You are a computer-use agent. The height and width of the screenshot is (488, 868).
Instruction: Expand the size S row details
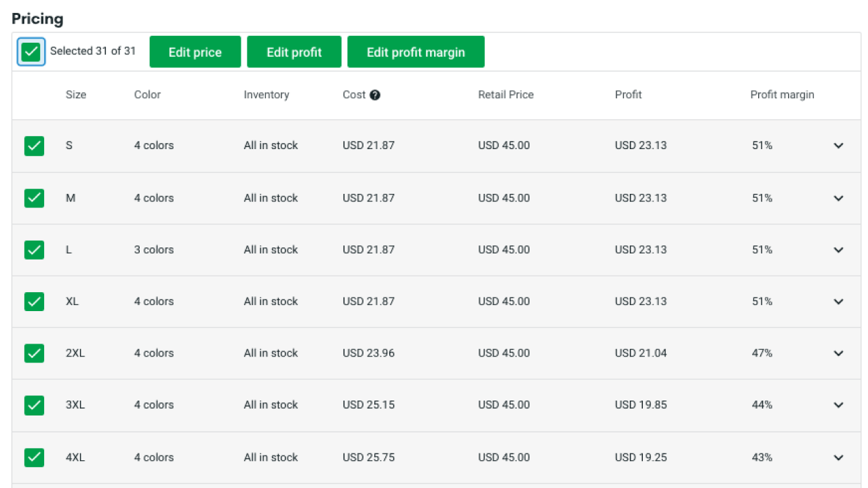pos(838,145)
